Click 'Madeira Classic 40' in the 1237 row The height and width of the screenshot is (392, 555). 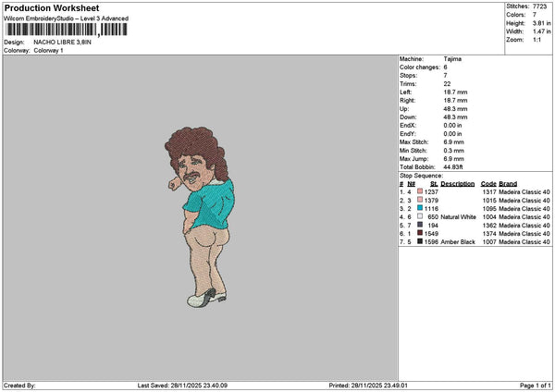click(x=524, y=192)
